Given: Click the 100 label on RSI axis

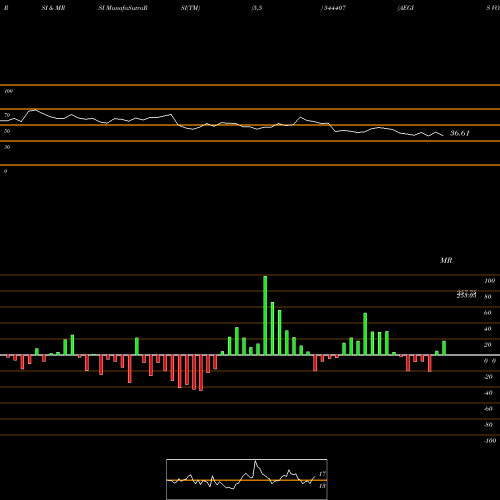Looking at the screenshot, I should 8,91.
